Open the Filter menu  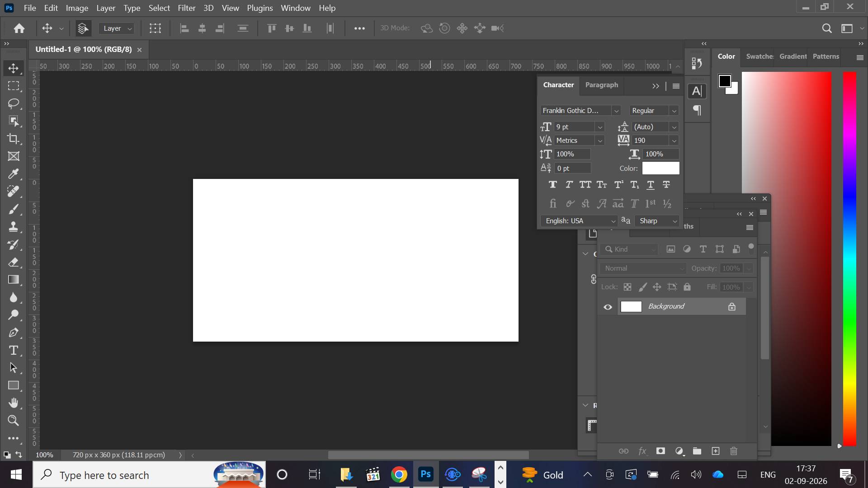pyautogui.click(x=186, y=8)
